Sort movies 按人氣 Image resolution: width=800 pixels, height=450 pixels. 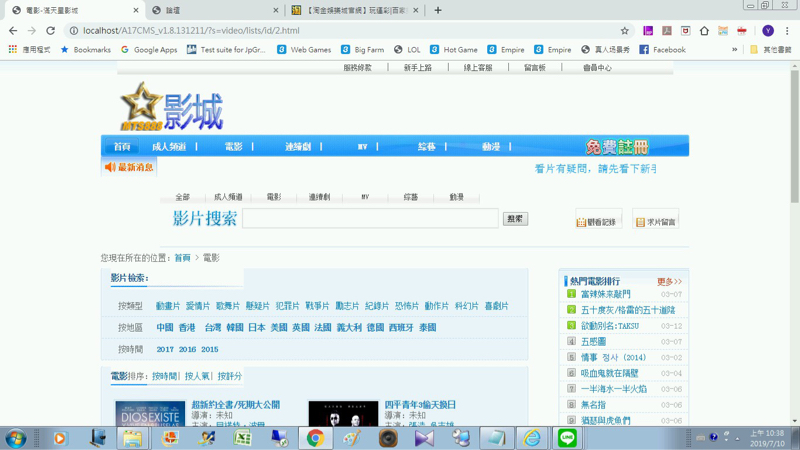pos(197,376)
